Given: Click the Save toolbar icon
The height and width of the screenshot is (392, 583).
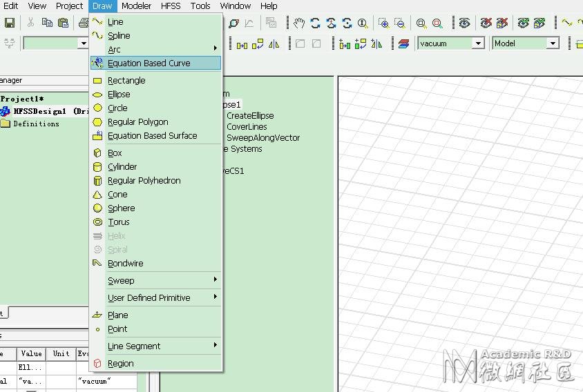Looking at the screenshot, I should [x=9, y=23].
